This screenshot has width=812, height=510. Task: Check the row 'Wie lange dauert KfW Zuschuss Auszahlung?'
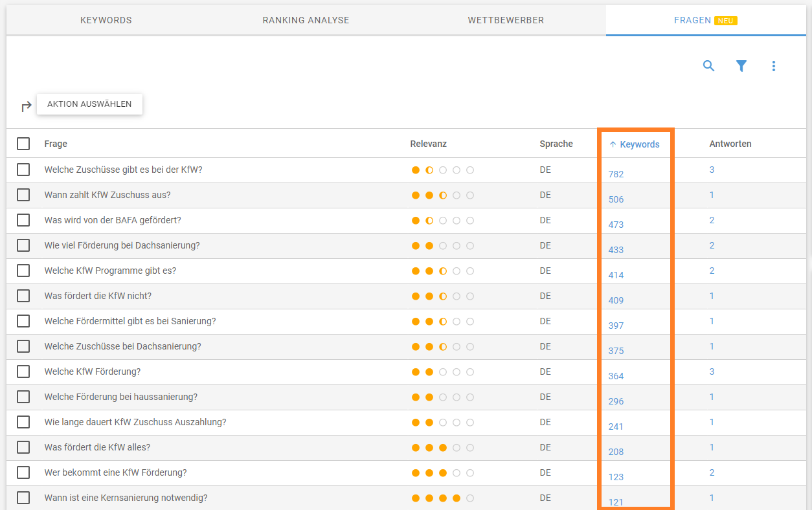pos(23,422)
